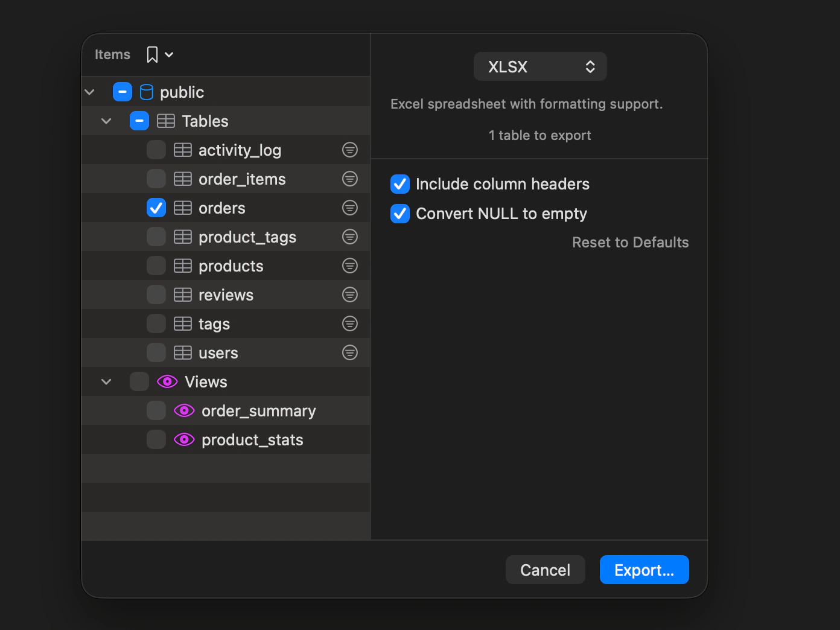Image resolution: width=840 pixels, height=630 pixels.
Task: Click the '1 table to export' text
Action: pyautogui.click(x=540, y=135)
